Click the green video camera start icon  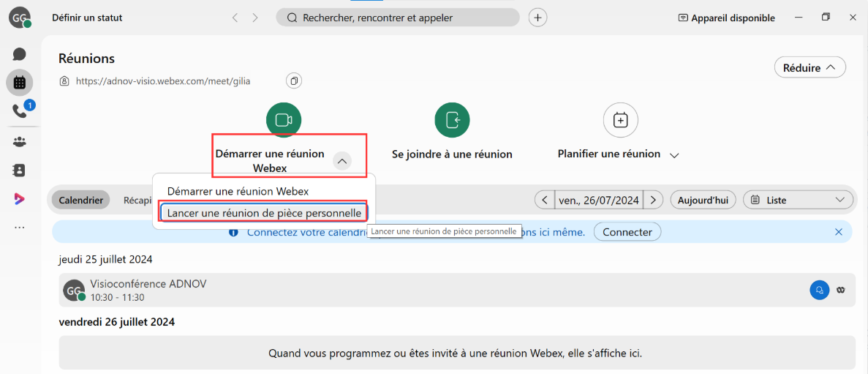pos(283,120)
